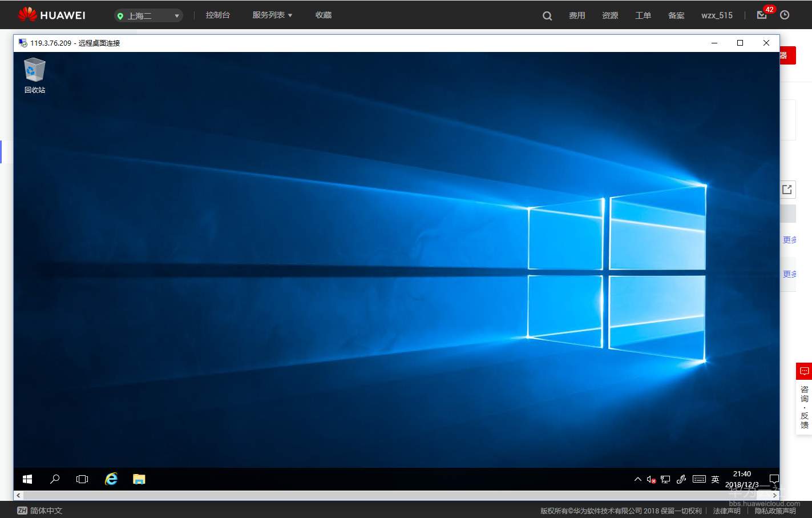Screen dimensions: 812x518
Task: Open the taskbar clock showing 21:40
Action: tap(742, 479)
